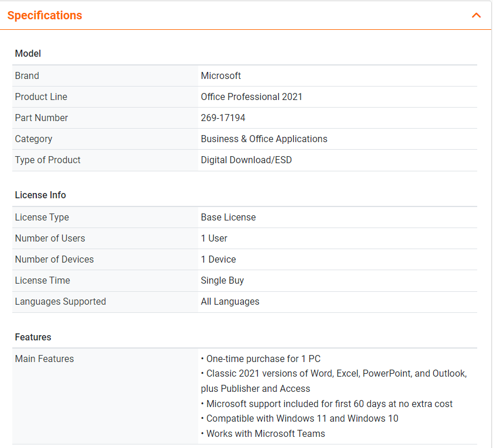
Task: Click the License Type label
Action: click(42, 217)
